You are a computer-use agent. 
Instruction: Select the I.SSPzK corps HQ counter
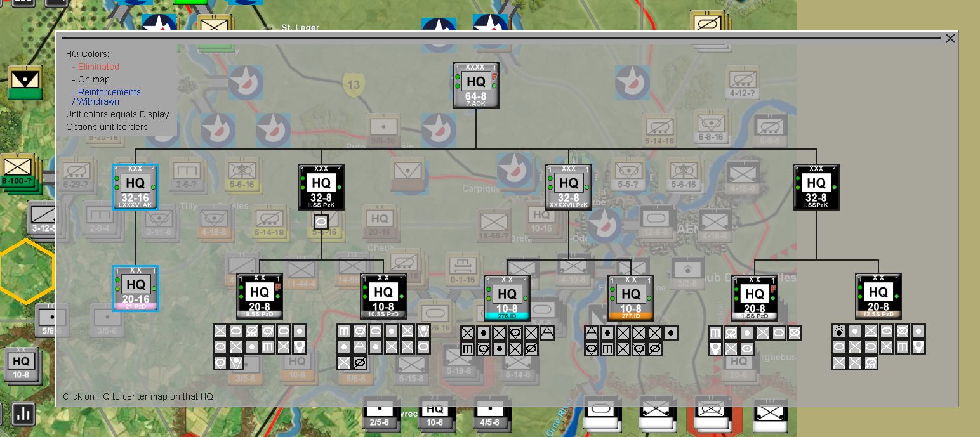point(816,187)
